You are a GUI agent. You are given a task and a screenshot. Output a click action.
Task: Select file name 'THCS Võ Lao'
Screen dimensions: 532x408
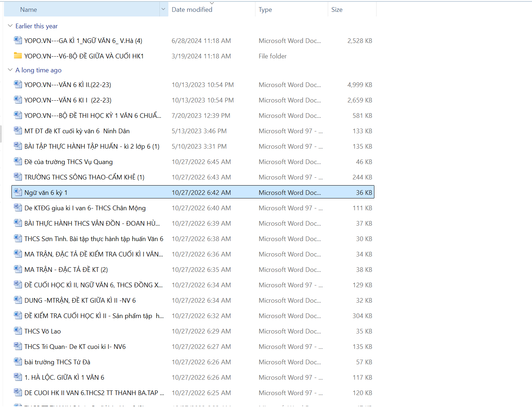(x=43, y=331)
